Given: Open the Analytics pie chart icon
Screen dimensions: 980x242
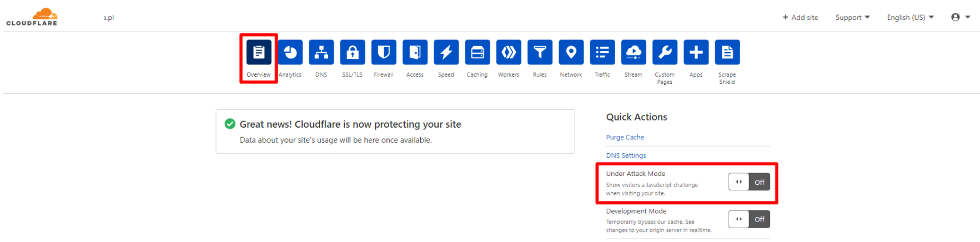Looking at the screenshot, I should click(x=290, y=52).
